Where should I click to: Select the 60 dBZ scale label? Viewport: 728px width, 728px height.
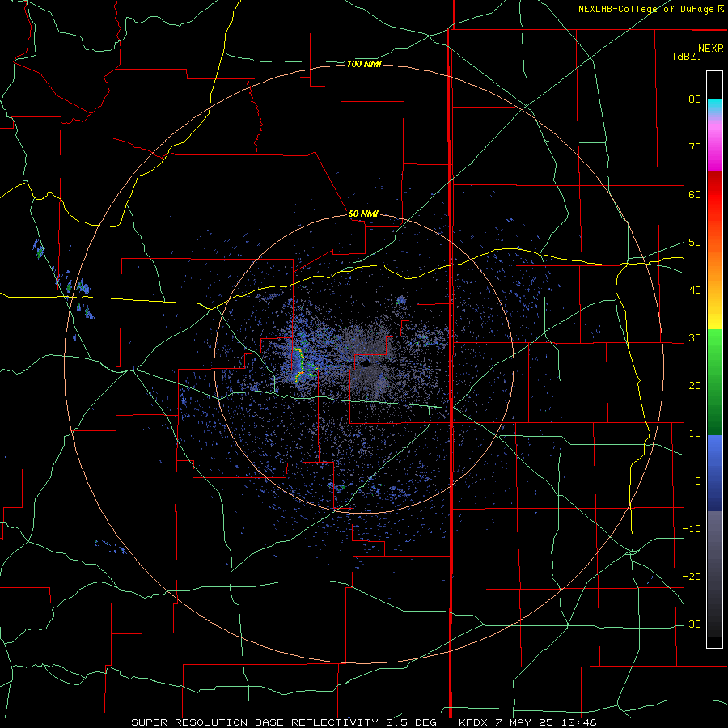pyautogui.click(x=695, y=194)
